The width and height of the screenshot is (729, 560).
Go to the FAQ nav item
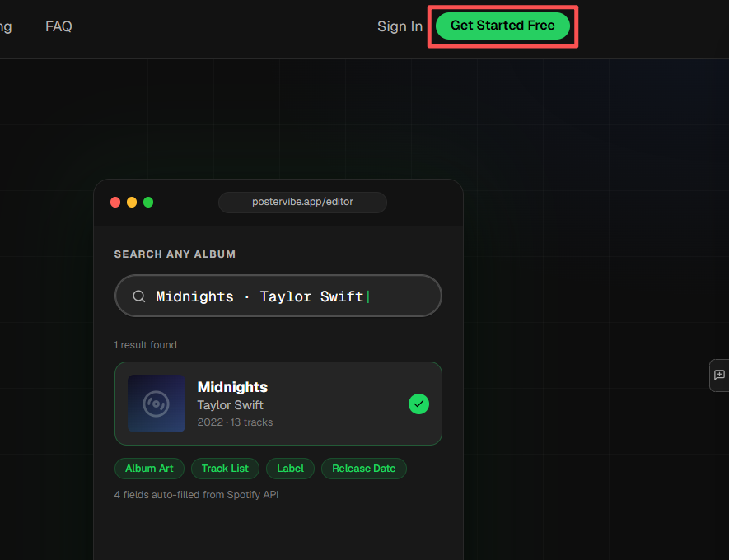tap(58, 26)
